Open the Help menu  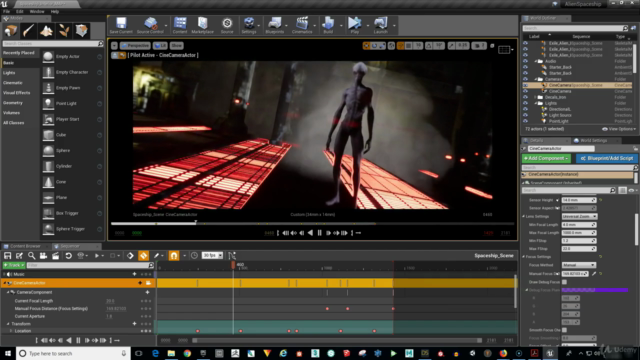tap(55, 11)
